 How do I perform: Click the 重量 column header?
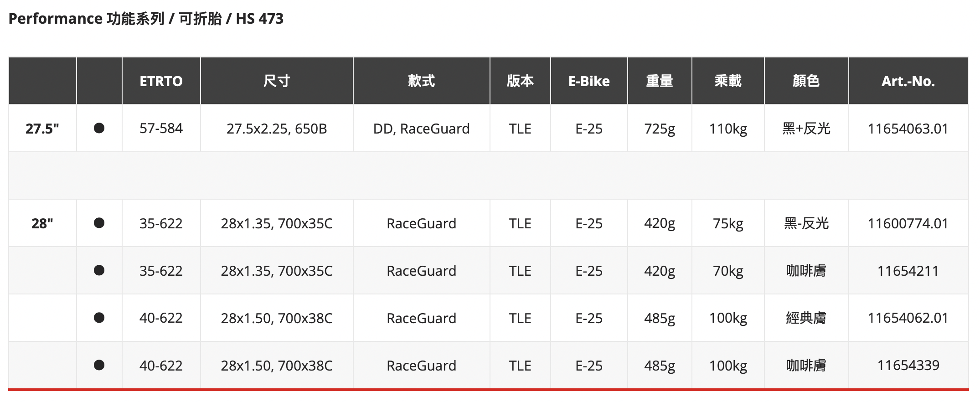click(x=659, y=81)
